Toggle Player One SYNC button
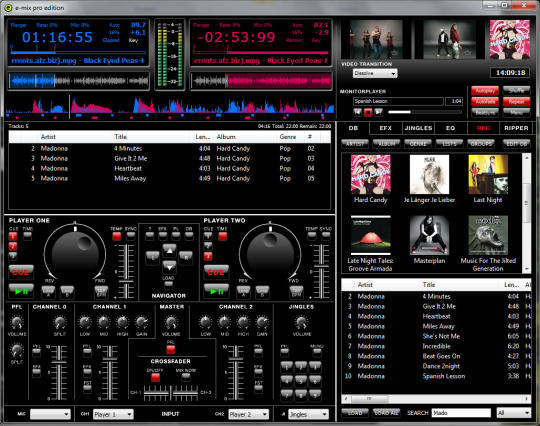This screenshot has width=540, height=426. (x=131, y=236)
